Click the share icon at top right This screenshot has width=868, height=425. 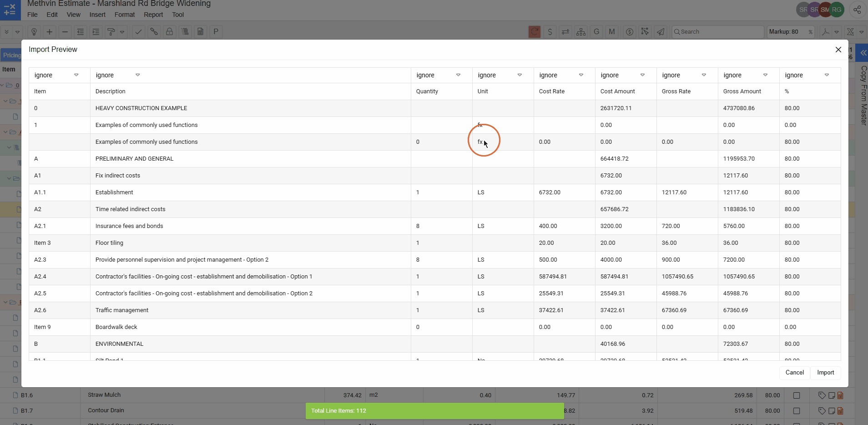tap(857, 10)
